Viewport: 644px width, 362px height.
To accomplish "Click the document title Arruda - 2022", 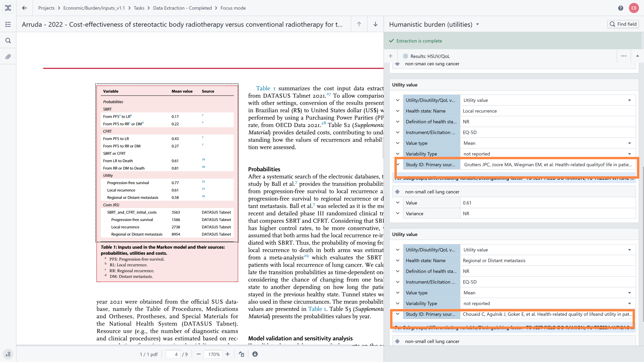I will pyautogui.click(x=182, y=24).
